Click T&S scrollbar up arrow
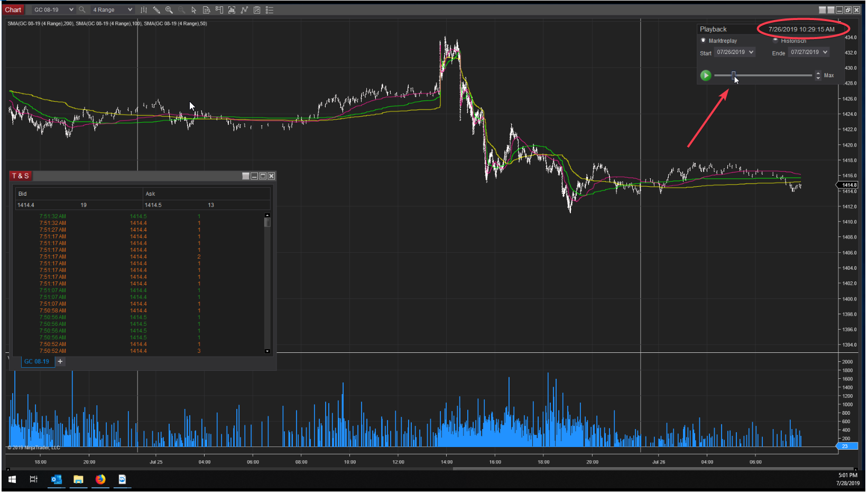Screen dimensions: 868x492 [267, 215]
